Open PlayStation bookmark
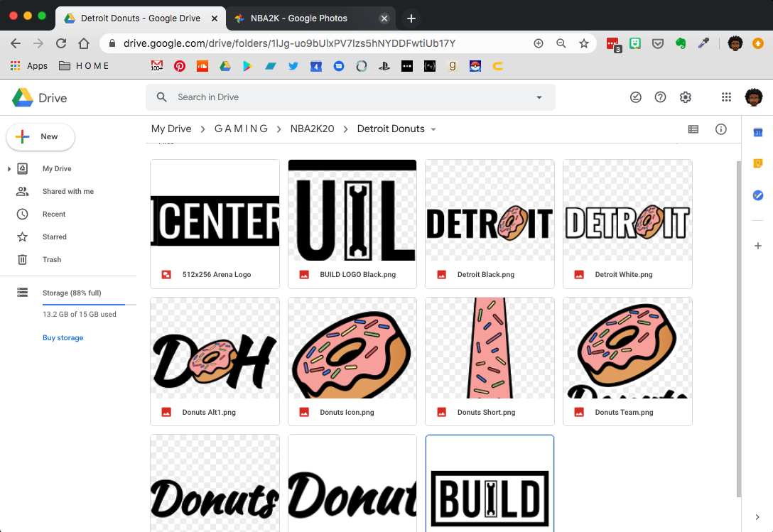This screenshot has height=532, width=773. 384,65
